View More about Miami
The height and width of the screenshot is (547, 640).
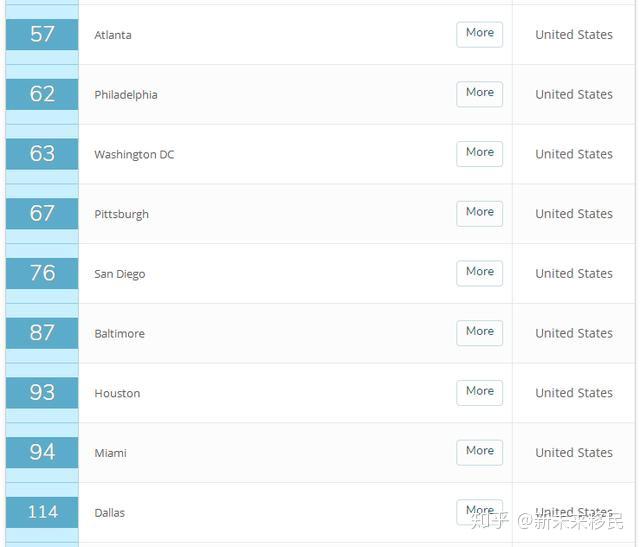[x=480, y=452]
